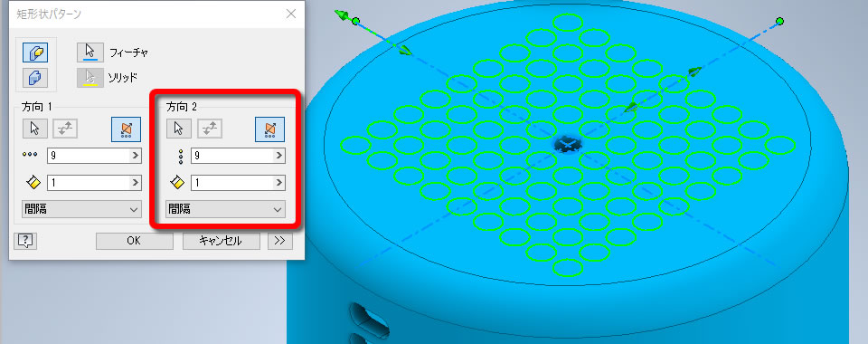
Task: Flip the direction under 方向 1
Action: point(65,129)
